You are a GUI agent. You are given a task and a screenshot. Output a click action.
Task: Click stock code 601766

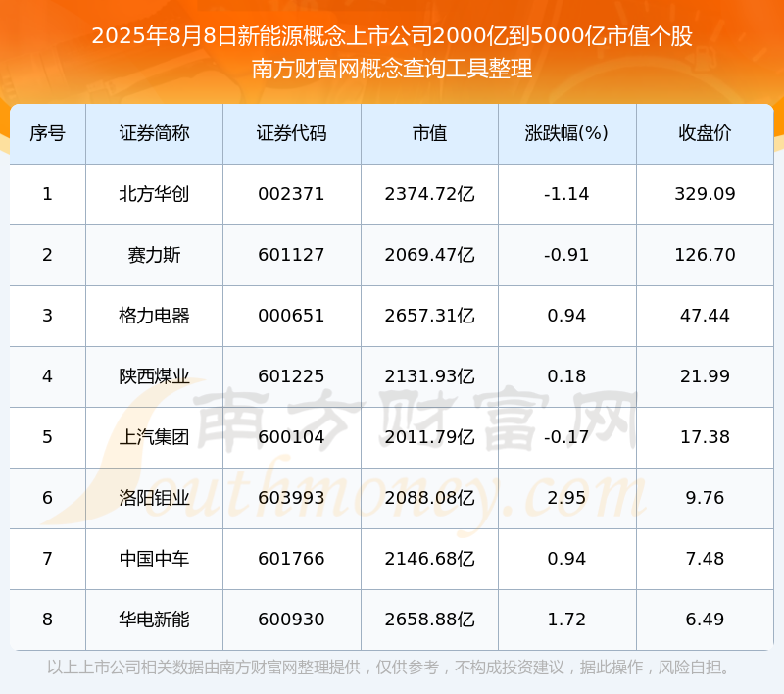[291, 559]
